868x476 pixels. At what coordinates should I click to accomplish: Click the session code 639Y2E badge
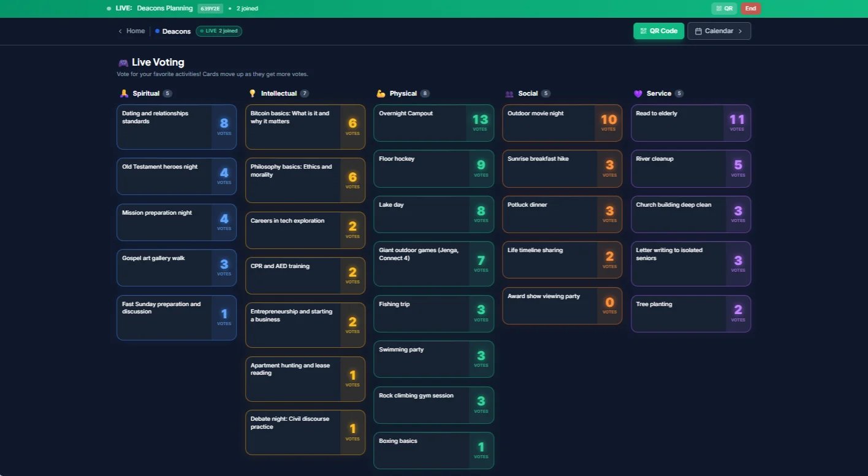click(210, 9)
